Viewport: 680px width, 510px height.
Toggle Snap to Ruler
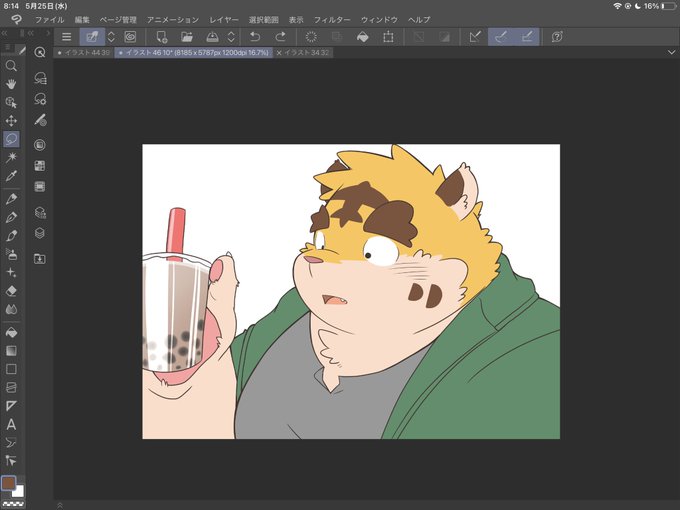pyautogui.click(x=475, y=37)
